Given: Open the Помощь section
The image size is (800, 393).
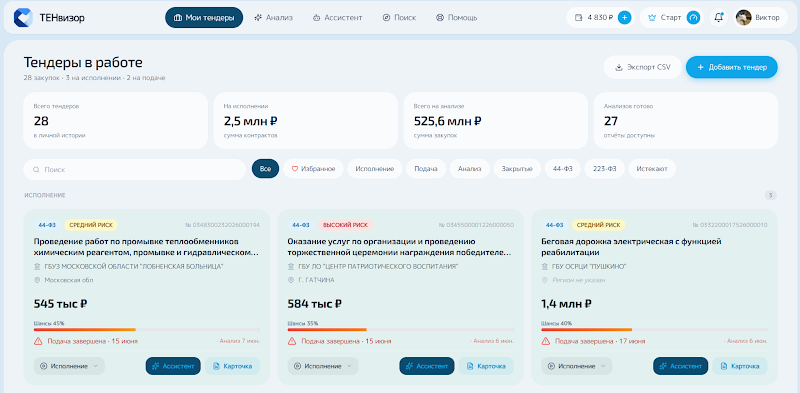Looking at the screenshot, I should [457, 17].
